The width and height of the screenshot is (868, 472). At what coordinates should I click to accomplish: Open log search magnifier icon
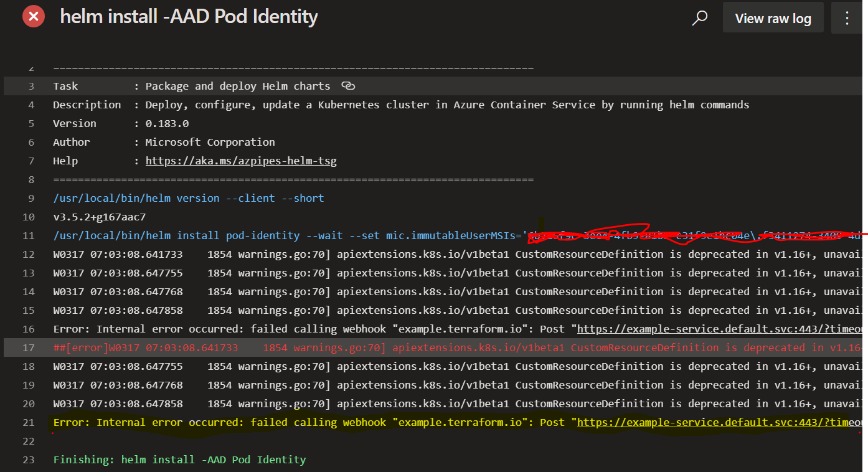[700, 18]
